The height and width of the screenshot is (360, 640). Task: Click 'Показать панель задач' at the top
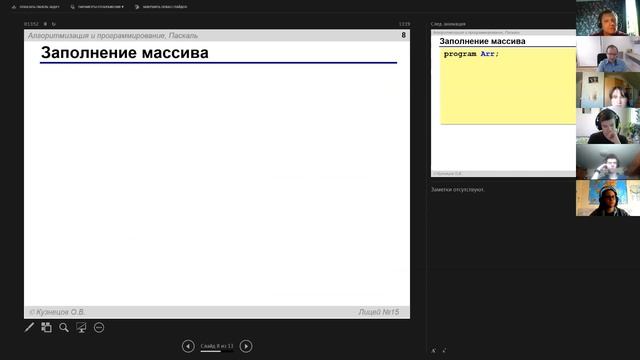coord(36,7)
